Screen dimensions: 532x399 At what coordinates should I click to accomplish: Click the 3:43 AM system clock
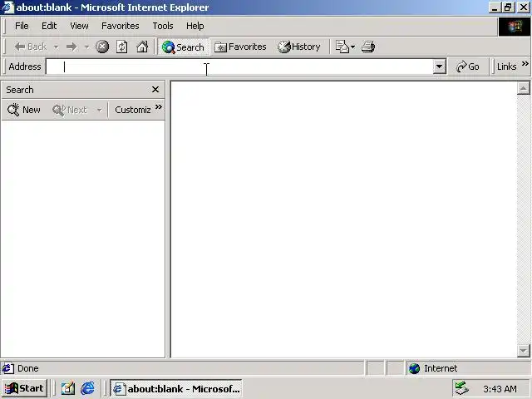500,389
